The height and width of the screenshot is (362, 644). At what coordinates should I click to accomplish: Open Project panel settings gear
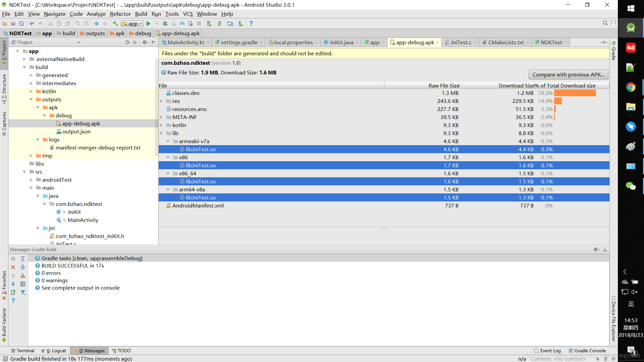pyautogui.click(x=145, y=42)
